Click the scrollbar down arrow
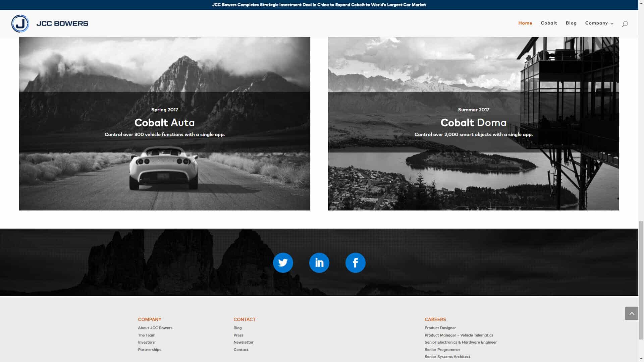The image size is (644, 362). (641, 359)
